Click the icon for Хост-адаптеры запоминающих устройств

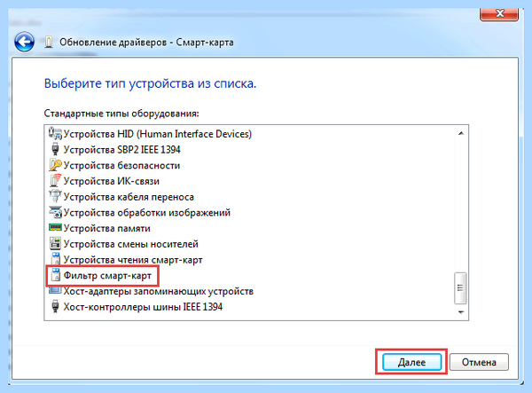click(x=55, y=291)
